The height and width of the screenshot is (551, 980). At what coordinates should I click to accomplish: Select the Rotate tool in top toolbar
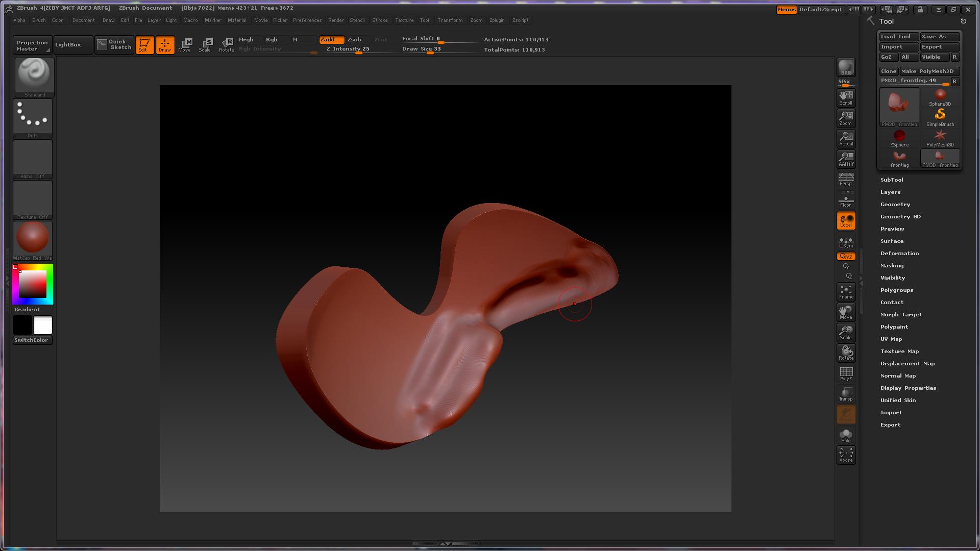(x=226, y=44)
